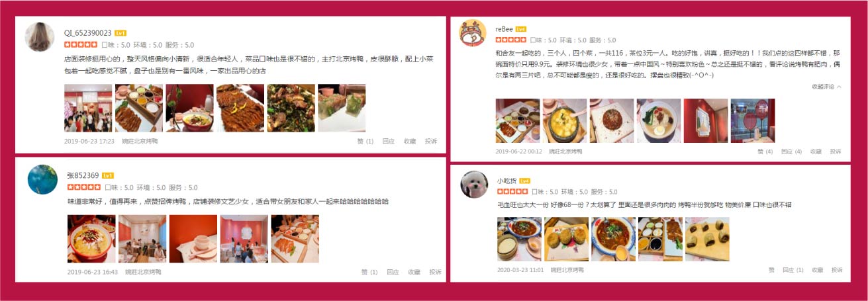868x301 pixels.
Task: Open first noodle bowl photo in 张852369's review
Action: coord(91,239)
